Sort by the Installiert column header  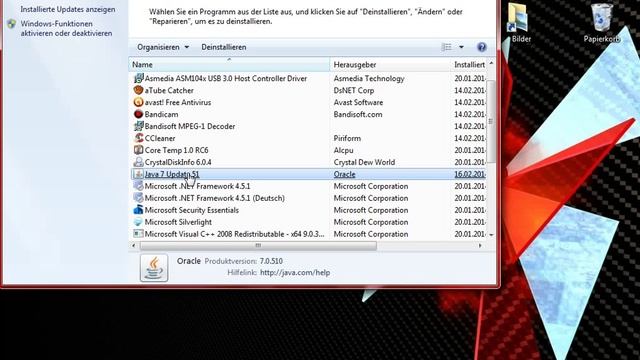(469, 64)
